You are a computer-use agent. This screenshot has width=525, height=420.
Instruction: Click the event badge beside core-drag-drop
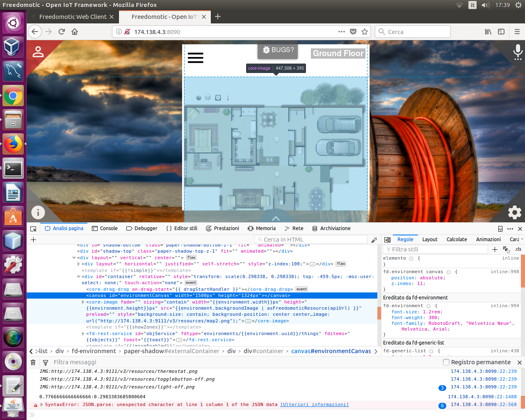302,289
